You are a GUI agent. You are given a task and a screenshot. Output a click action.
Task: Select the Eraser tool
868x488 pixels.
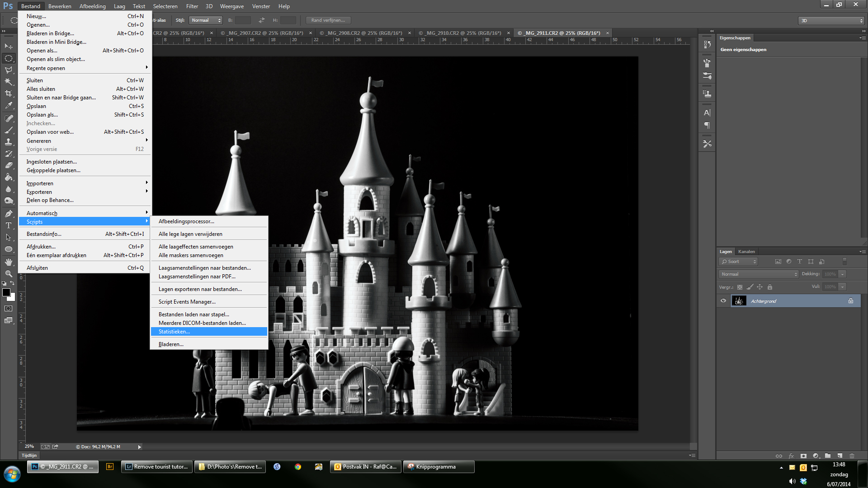[x=9, y=165]
